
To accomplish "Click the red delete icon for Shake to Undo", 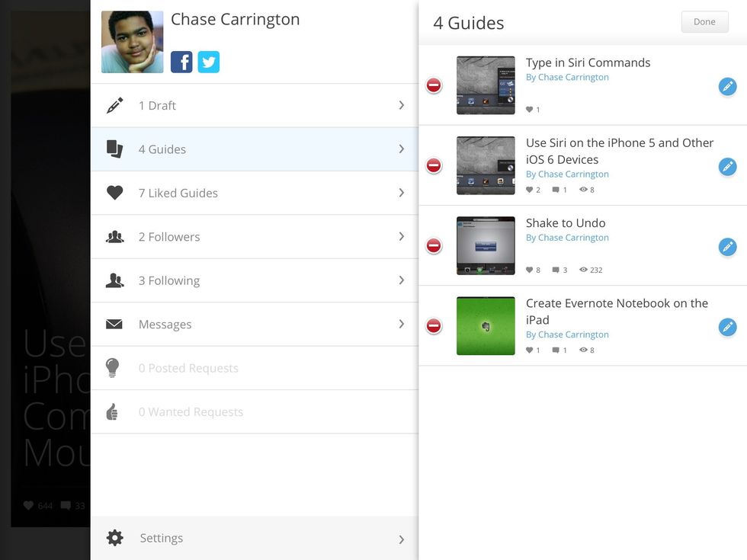I will tap(434, 245).
